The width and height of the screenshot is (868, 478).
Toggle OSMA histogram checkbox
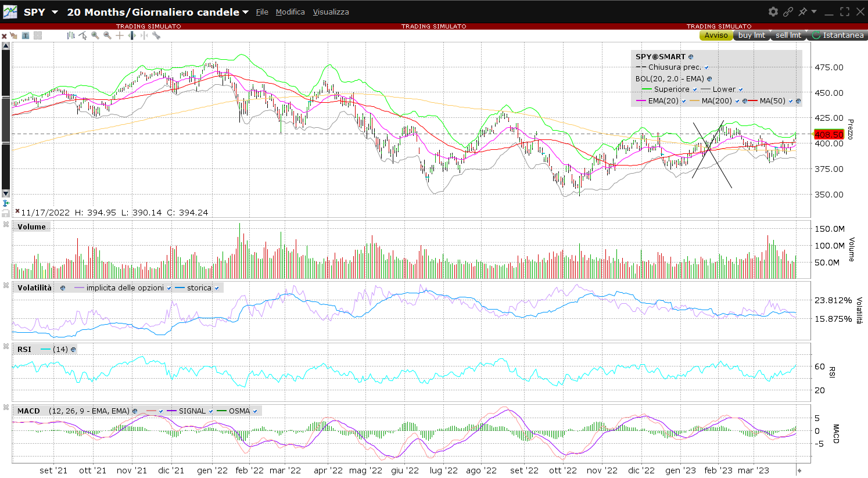[255, 411]
